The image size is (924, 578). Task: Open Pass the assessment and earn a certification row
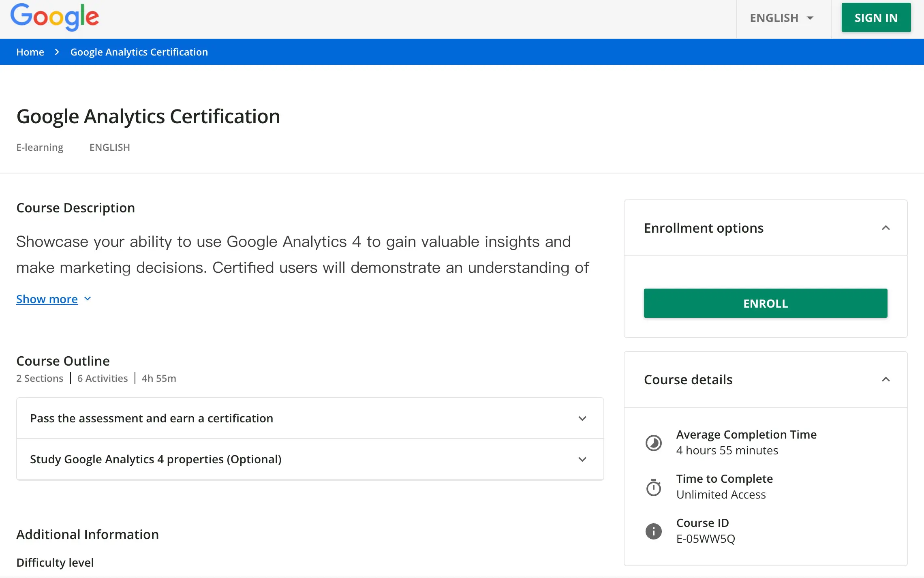pos(152,418)
